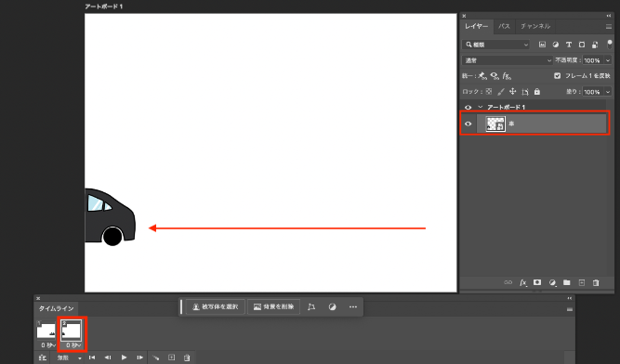
Task: Switch to the レイヤー tab
Action: (x=477, y=26)
